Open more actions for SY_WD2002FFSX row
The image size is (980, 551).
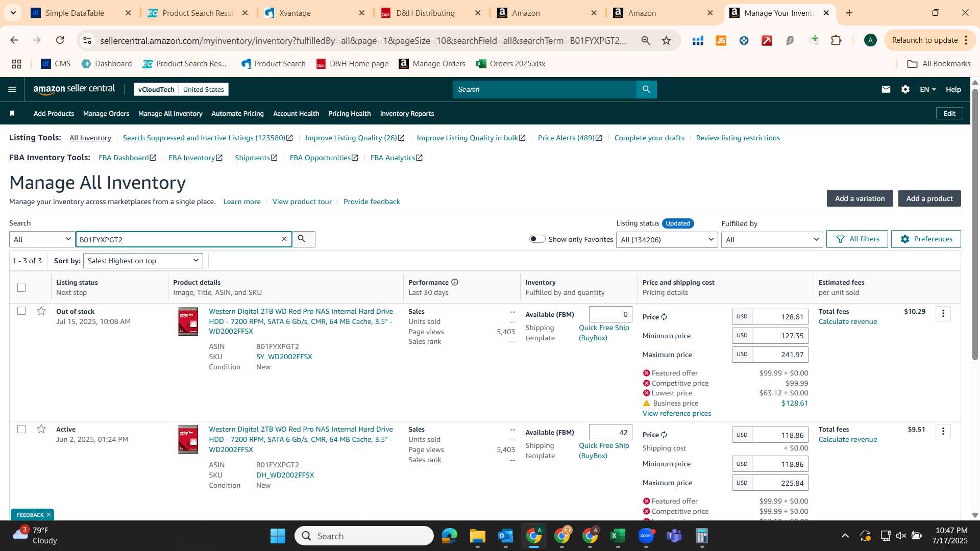(x=943, y=314)
